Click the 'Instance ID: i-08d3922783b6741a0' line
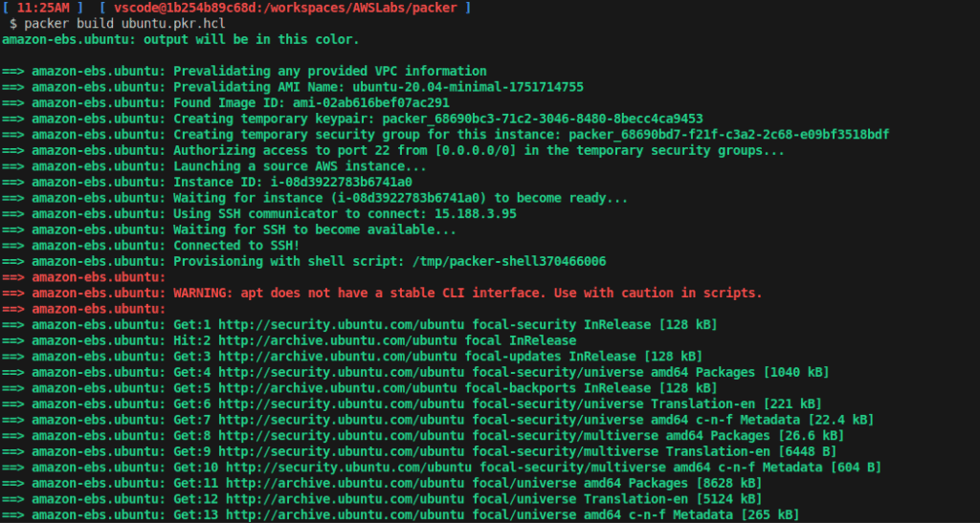This screenshot has width=980, height=523. (x=207, y=183)
